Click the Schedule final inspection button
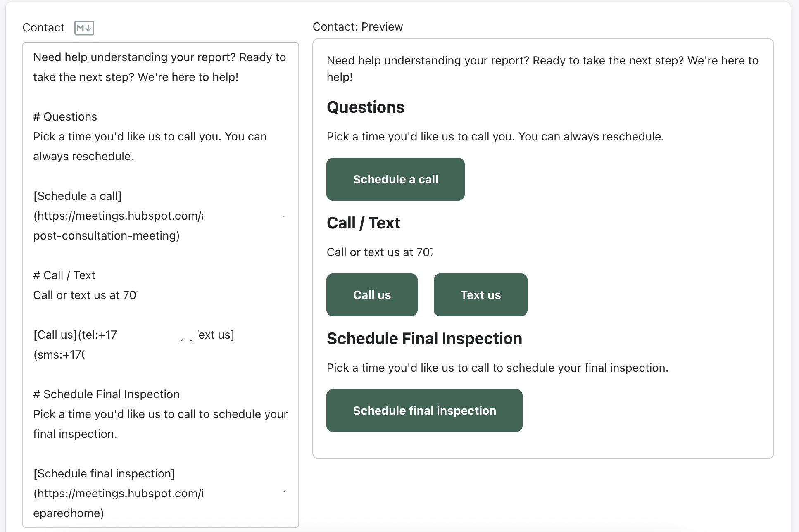 424,411
